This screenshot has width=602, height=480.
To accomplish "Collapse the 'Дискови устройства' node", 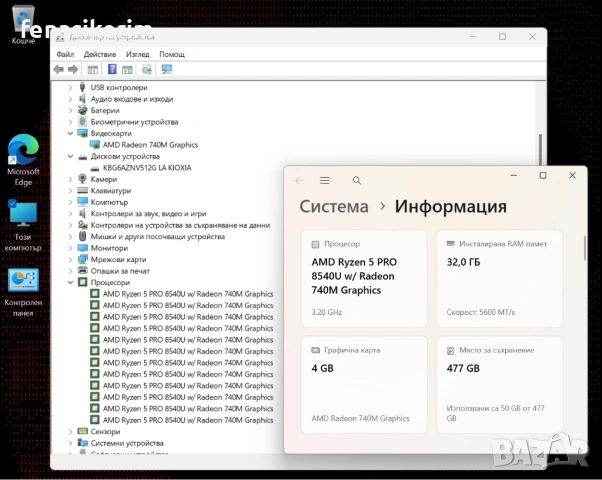I will coord(70,156).
